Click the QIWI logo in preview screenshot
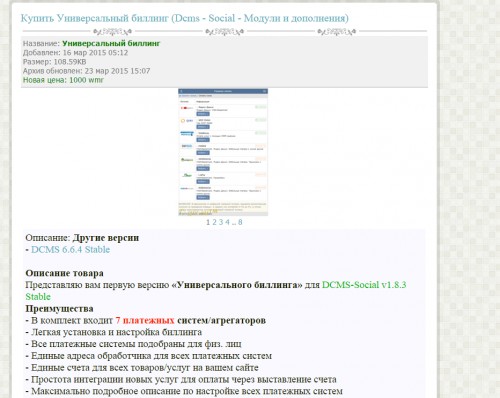500x398 pixels. click(x=187, y=121)
